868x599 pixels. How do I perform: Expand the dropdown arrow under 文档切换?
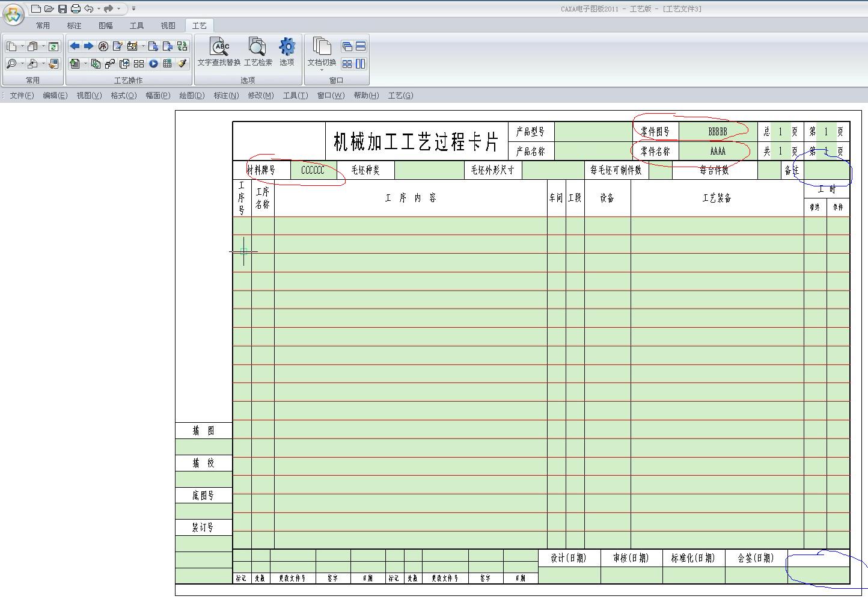coord(322,70)
